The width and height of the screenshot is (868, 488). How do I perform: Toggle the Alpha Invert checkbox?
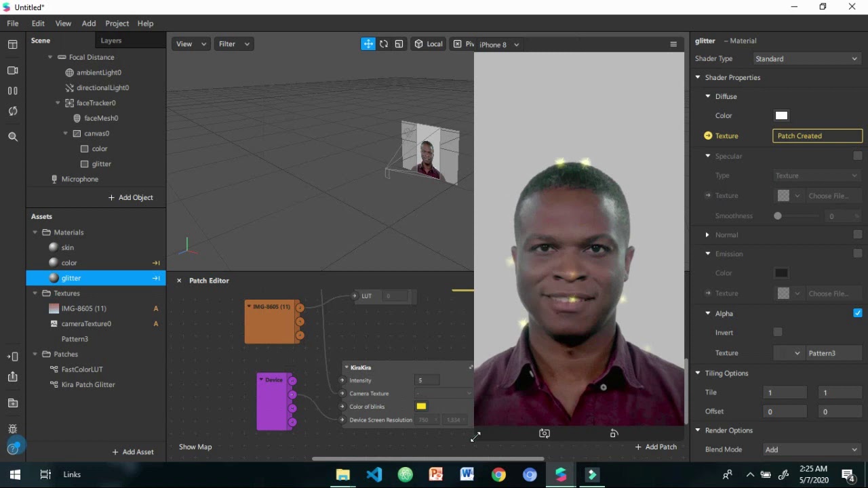778,332
